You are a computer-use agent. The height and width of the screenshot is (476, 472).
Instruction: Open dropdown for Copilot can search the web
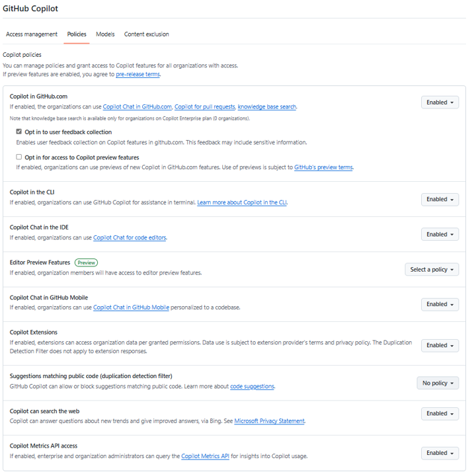click(x=440, y=413)
